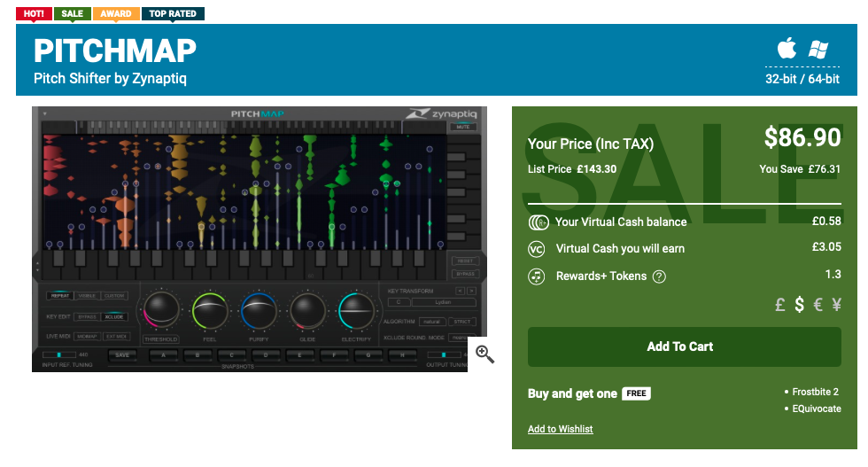Add Pitchmap to the cart
868x467 pixels.
click(x=684, y=346)
